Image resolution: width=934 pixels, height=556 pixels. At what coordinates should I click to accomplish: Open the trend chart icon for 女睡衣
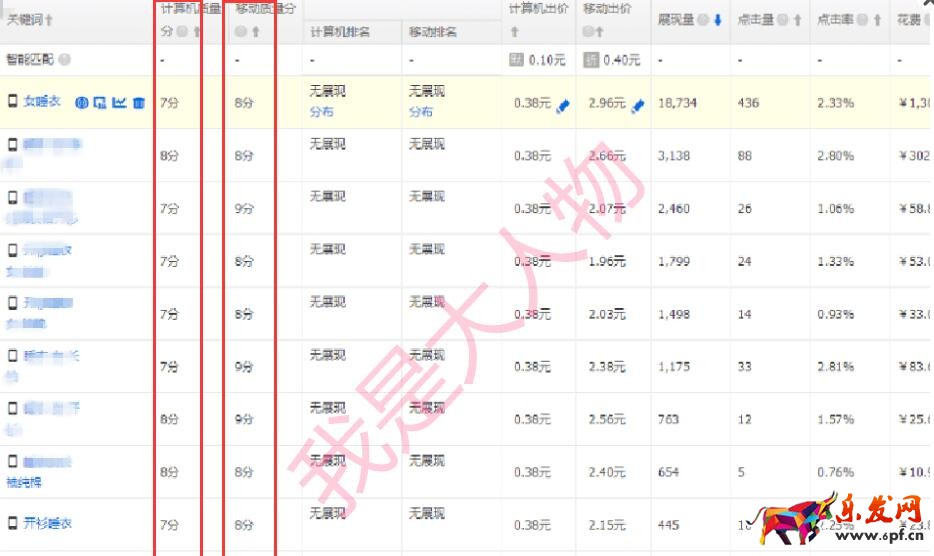(x=120, y=102)
